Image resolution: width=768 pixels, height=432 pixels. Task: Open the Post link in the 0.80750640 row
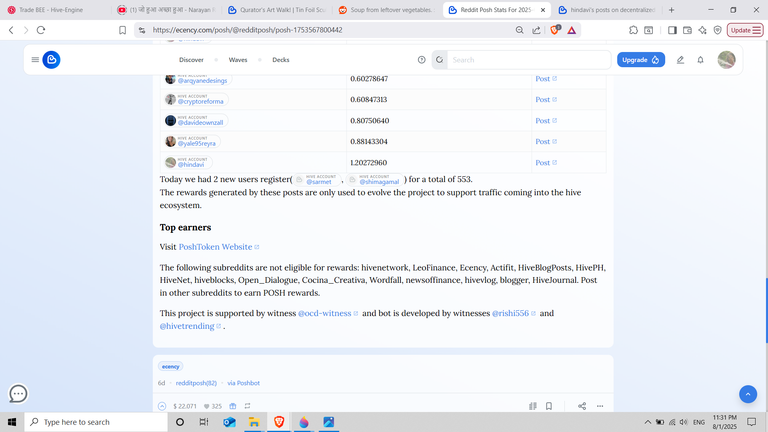point(546,120)
